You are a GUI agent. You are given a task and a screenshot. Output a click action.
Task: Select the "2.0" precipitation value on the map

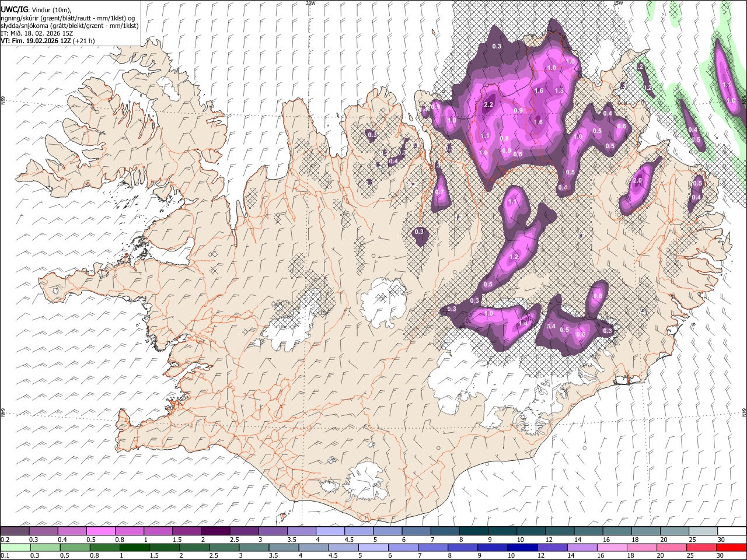click(x=637, y=181)
